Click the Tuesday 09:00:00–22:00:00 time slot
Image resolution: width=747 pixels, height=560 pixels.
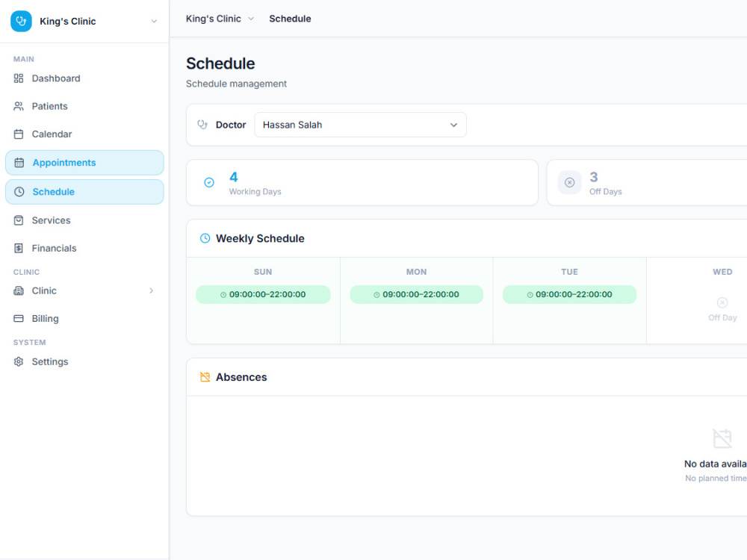569,294
